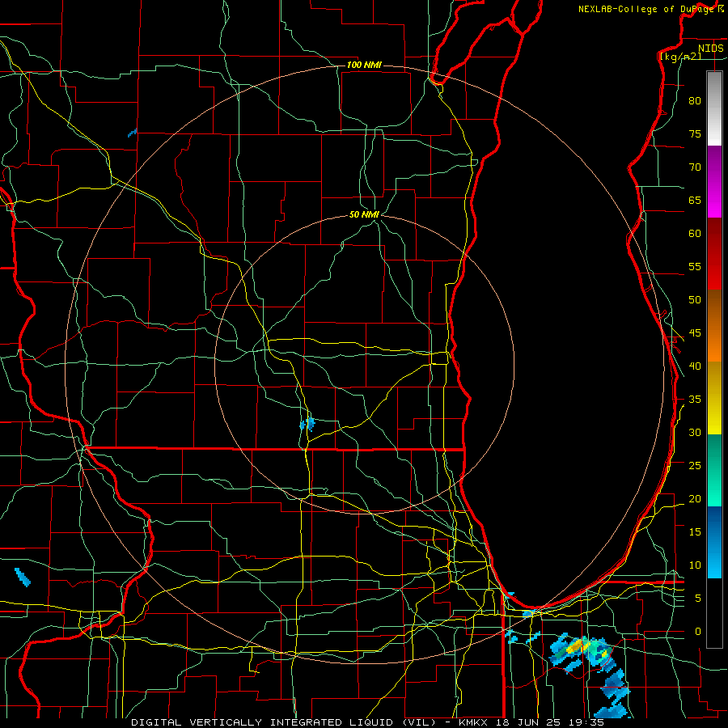The height and width of the screenshot is (728, 728).
Task: Click the 0 value on the color scale
Action: (698, 632)
